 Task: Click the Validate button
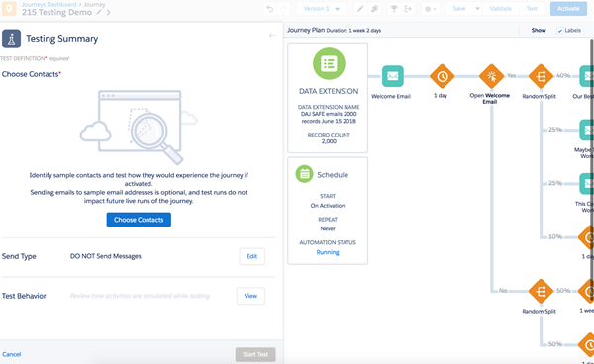(x=500, y=8)
